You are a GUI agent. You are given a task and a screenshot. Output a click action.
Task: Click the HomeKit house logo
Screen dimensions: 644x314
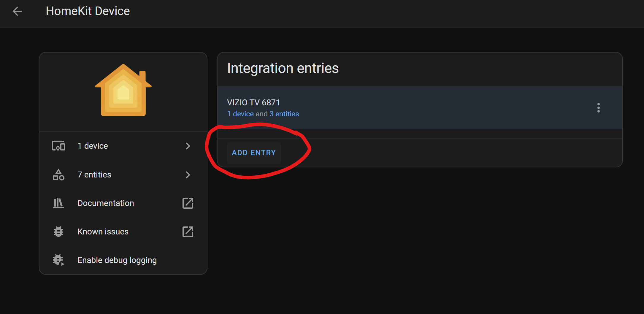(123, 90)
